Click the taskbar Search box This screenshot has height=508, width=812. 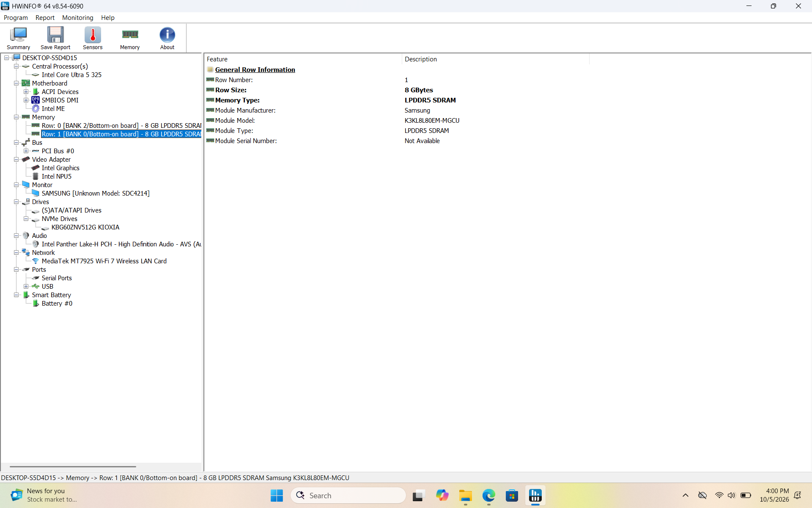tap(348, 495)
